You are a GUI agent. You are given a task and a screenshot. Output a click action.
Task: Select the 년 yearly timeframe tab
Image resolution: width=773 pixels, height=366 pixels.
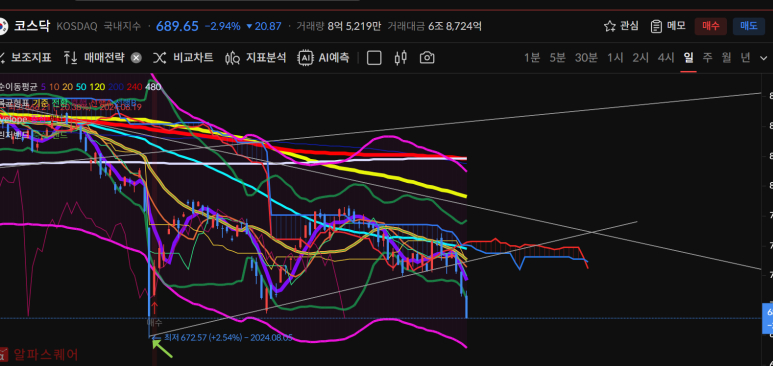[745, 58]
